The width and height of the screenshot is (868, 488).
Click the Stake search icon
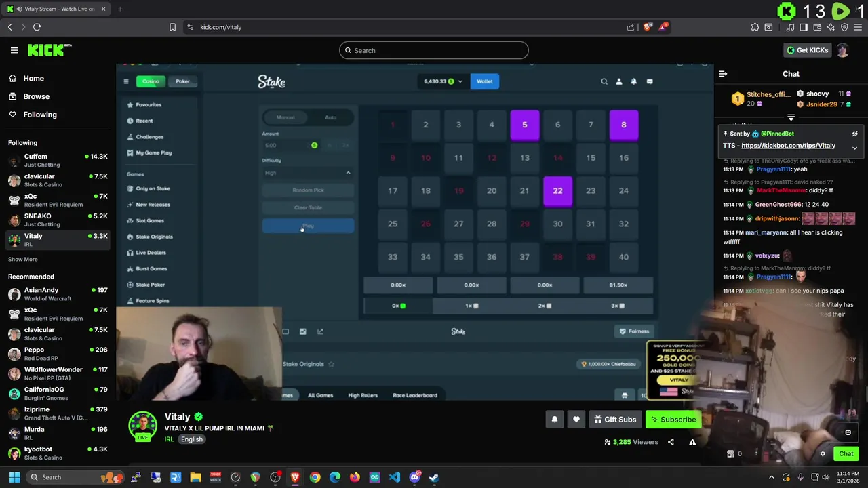(x=604, y=81)
